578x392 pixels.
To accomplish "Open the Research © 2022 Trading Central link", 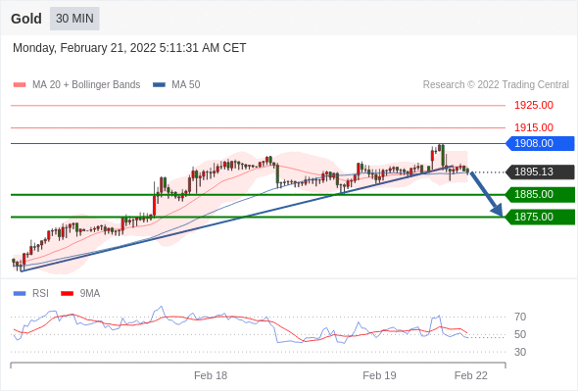I will pyautogui.click(x=496, y=85).
